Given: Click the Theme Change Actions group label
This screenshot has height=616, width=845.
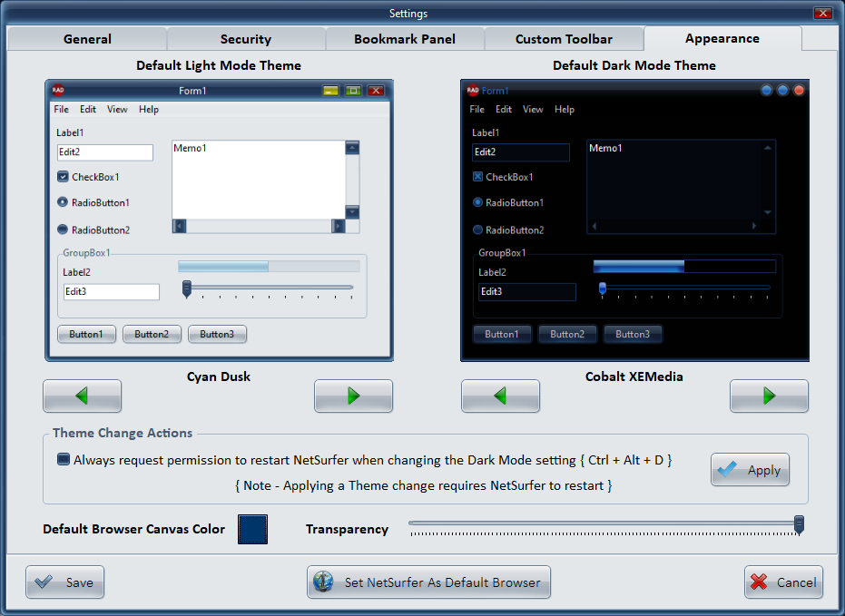Looking at the screenshot, I should 123,433.
